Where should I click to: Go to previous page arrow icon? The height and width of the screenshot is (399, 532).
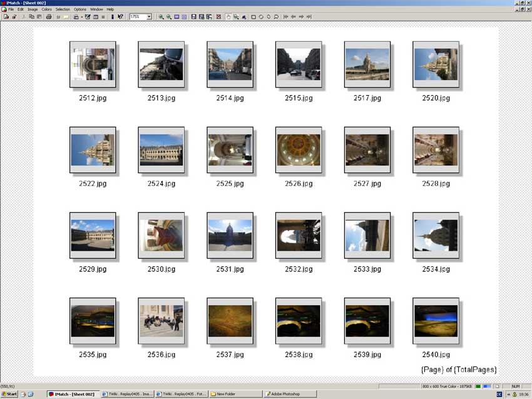point(294,17)
